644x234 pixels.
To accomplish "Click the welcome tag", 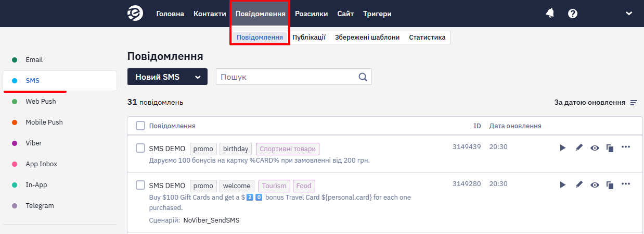I will (x=237, y=186).
